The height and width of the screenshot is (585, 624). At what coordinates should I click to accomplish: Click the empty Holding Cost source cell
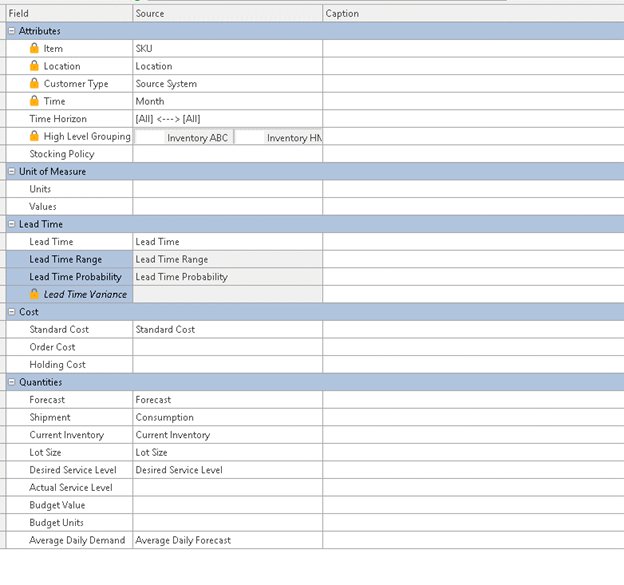click(x=227, y=365)
